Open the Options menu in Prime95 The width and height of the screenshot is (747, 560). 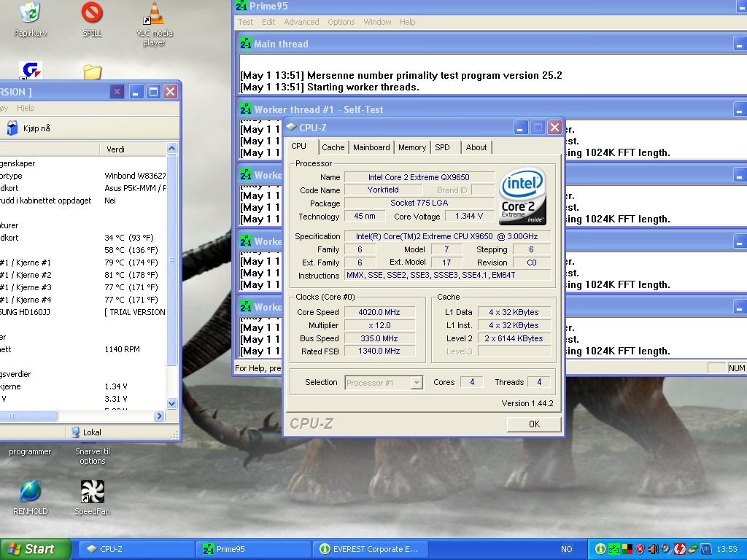point(341,22)
